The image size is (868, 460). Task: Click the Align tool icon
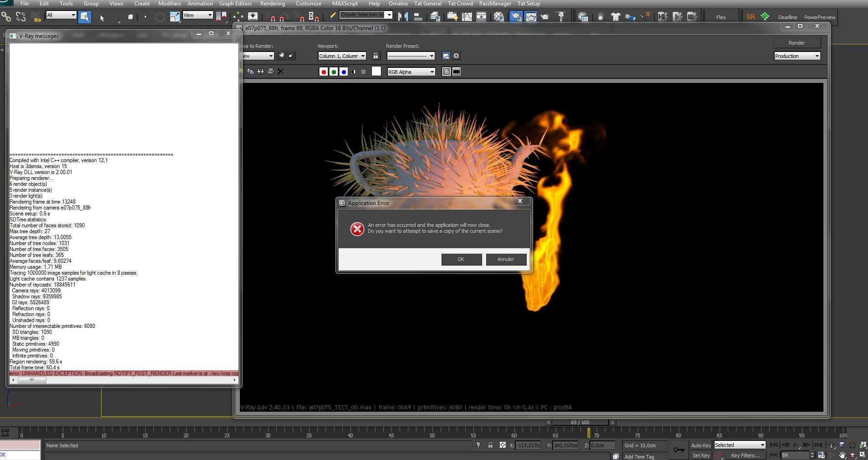click(x=417, y=17)
